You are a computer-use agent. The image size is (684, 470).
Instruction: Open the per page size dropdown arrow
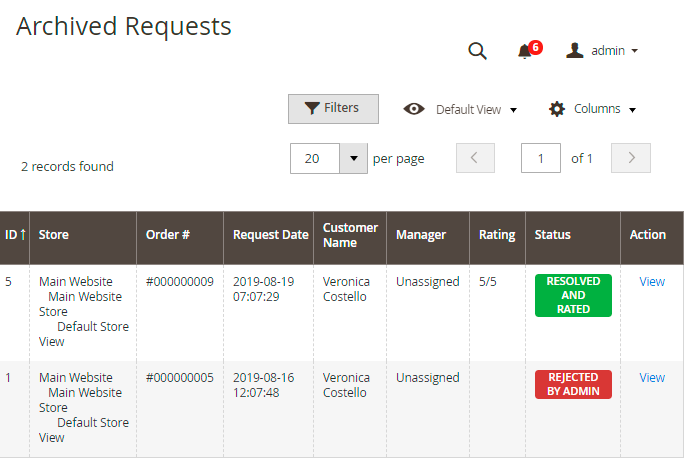point(354,158)
